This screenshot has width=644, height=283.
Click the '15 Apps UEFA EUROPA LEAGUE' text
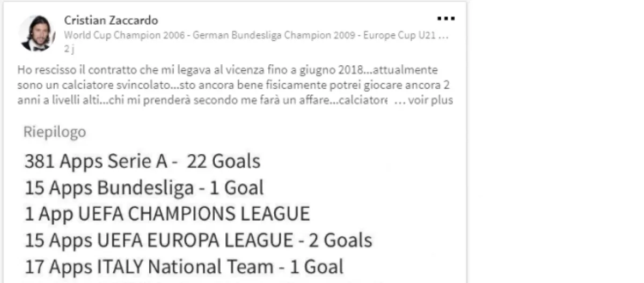159,240
